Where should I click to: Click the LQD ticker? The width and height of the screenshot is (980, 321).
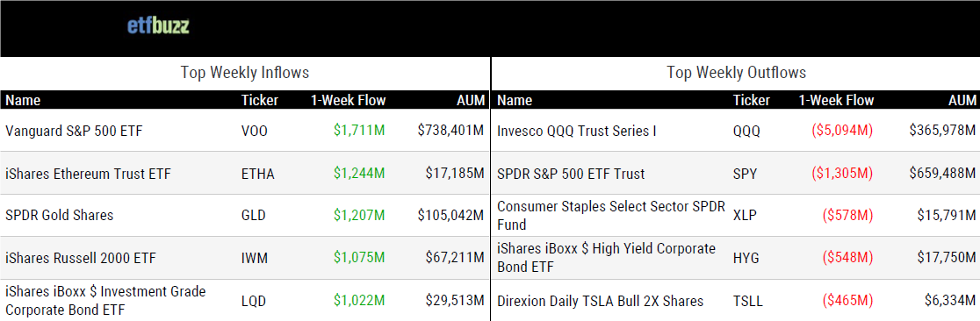click(x=253, y=301)
